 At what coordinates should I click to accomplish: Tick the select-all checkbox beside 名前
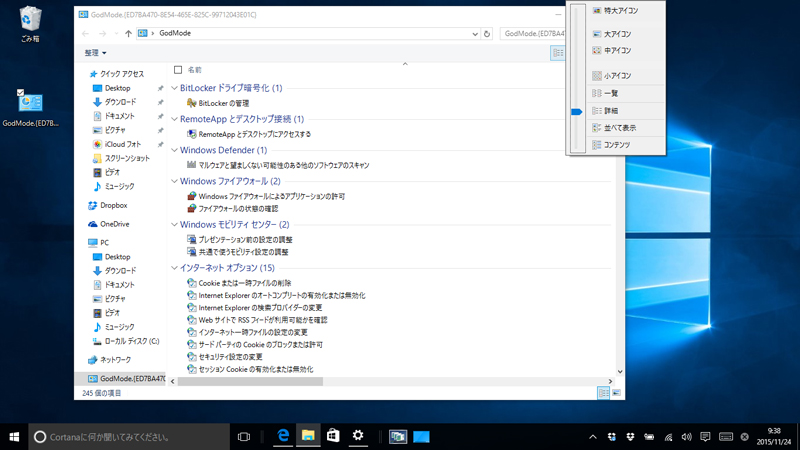178,70
